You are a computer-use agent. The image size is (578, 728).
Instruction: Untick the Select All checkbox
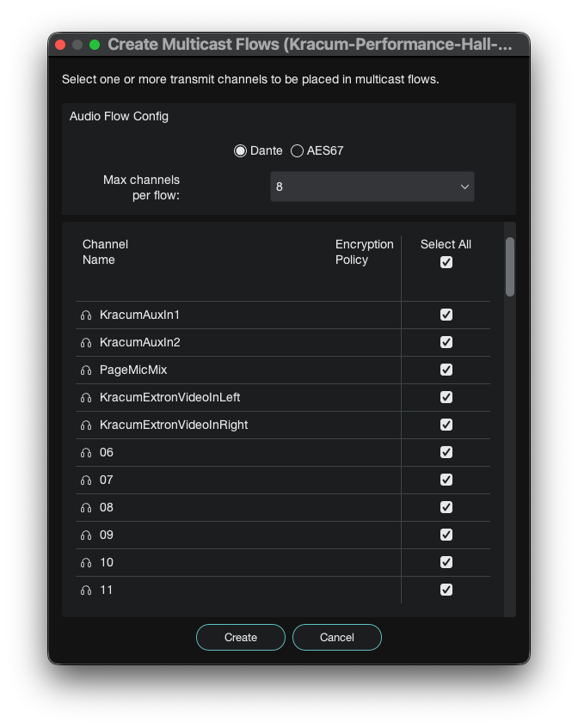446,262
